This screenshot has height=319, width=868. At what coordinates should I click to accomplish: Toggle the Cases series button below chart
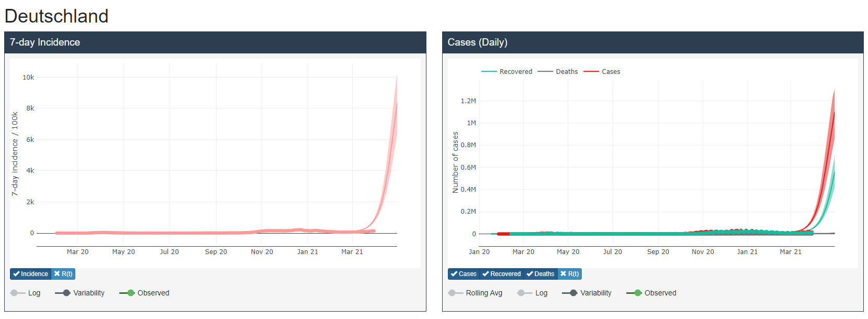tap(464, 274)
